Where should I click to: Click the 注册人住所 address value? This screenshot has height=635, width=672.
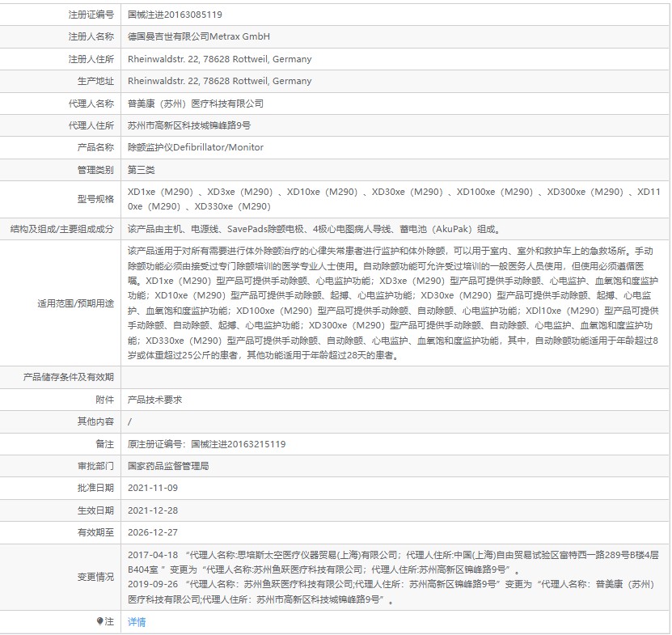(219, 59)
